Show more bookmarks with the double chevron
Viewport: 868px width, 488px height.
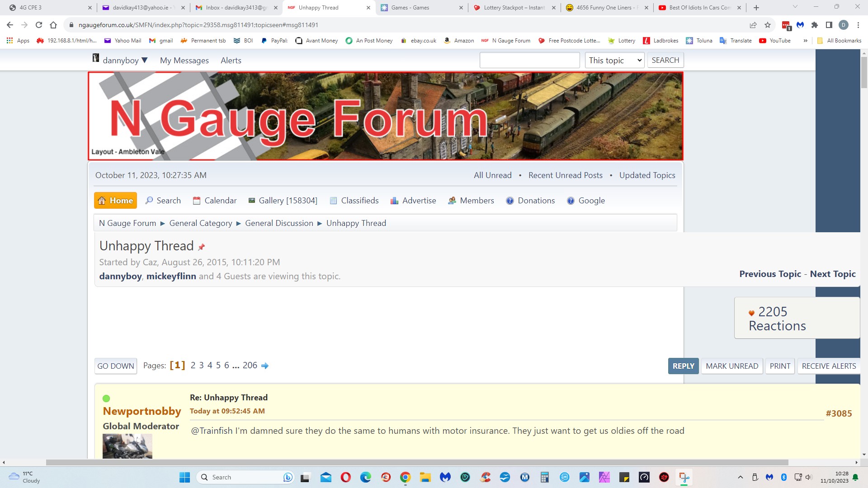click(805, 41)
